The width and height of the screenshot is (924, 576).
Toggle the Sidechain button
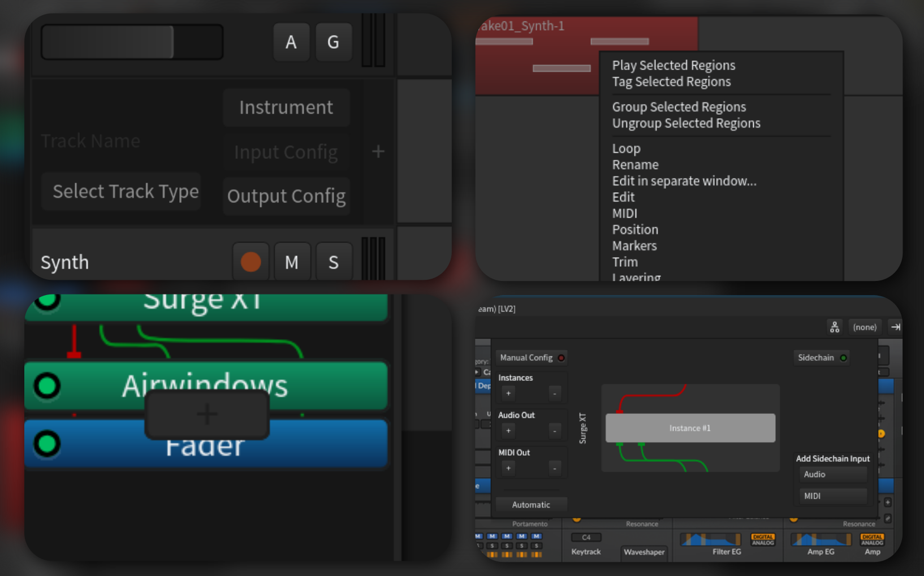tap(822, 358)
